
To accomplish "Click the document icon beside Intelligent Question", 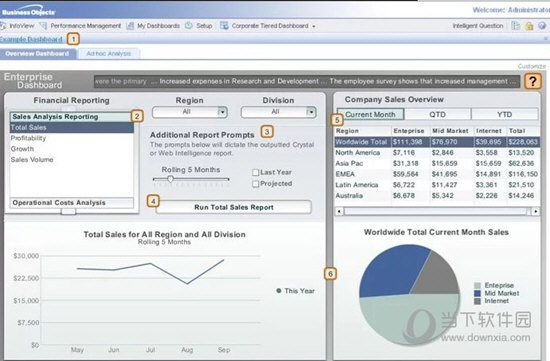I will click(x=516, y=26).
